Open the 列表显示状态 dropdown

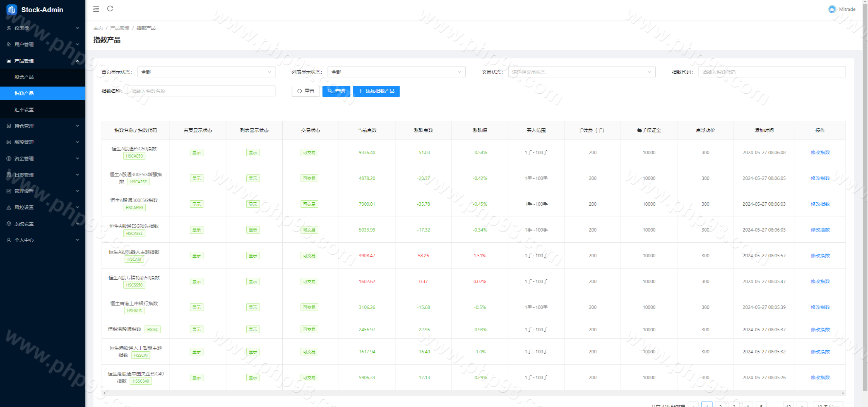click(396, 72)
